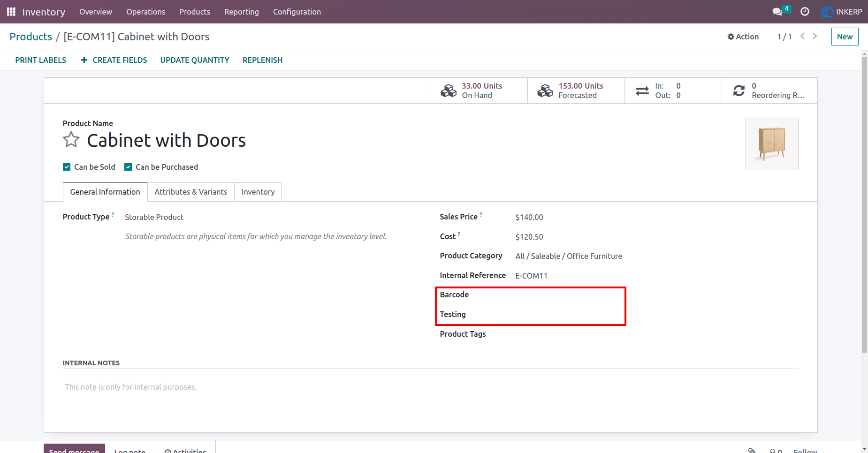The height and width of the screenshot is (453, 868).
Task: Open the conversations chat icon
Action: 777,12
